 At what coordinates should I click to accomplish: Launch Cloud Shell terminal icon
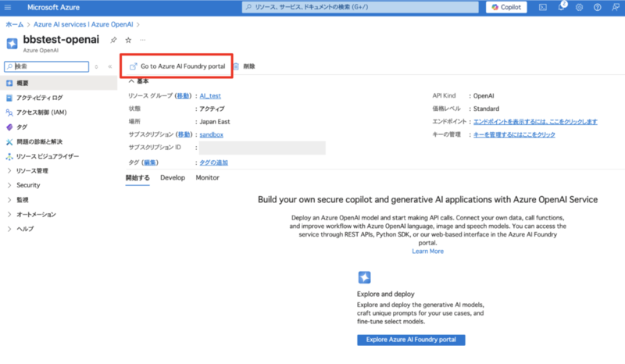tap(543, 7)
